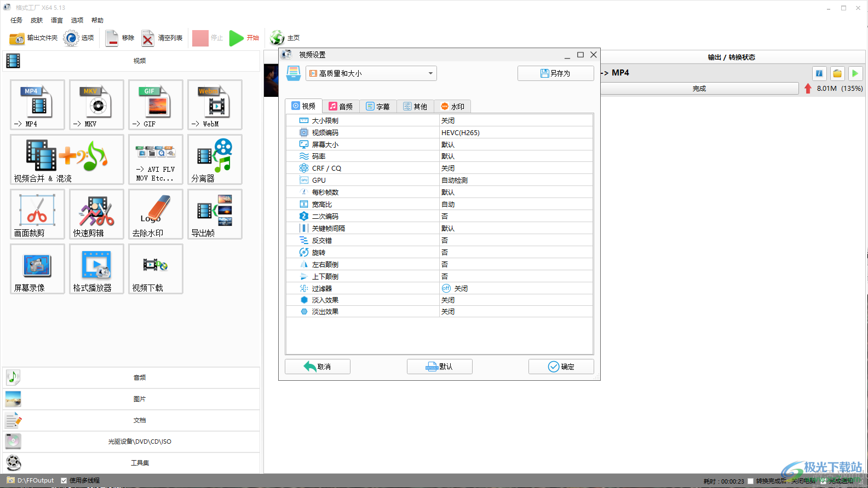Expand the 视频 category header
The width and height of the screenshot is (868, 488).
pyautogui.click(x=131, y=61)
